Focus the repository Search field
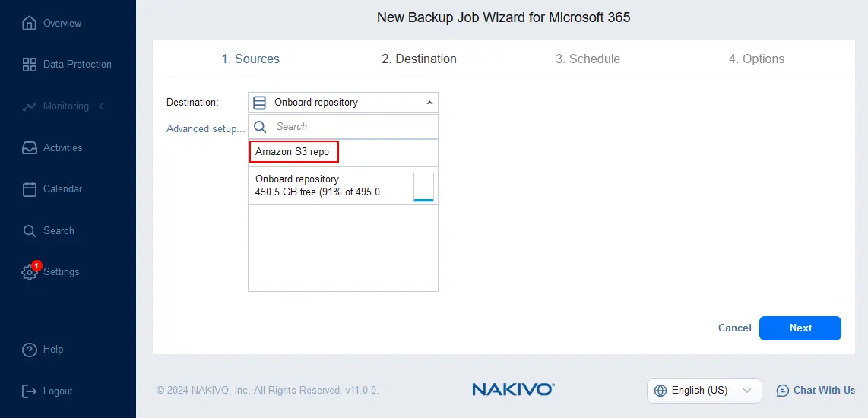 [343, 127]
